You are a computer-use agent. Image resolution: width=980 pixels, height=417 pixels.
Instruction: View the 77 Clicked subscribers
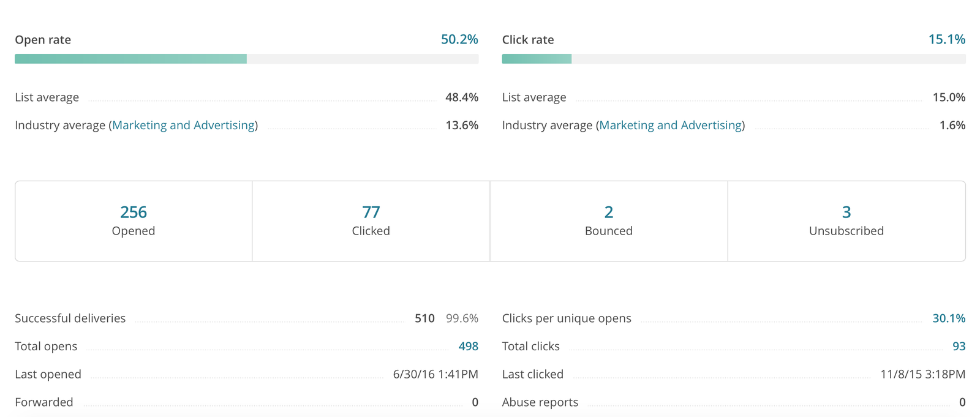[371, 212]
